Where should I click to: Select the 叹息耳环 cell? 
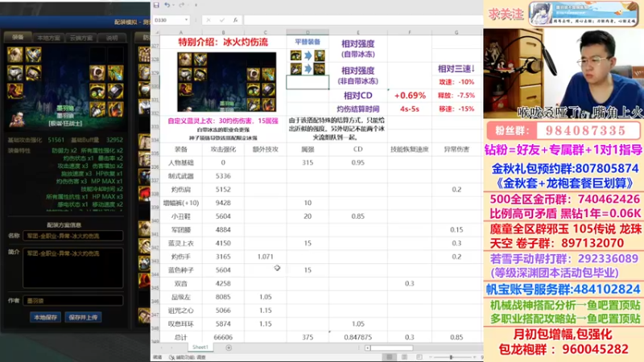pos(180,324)
